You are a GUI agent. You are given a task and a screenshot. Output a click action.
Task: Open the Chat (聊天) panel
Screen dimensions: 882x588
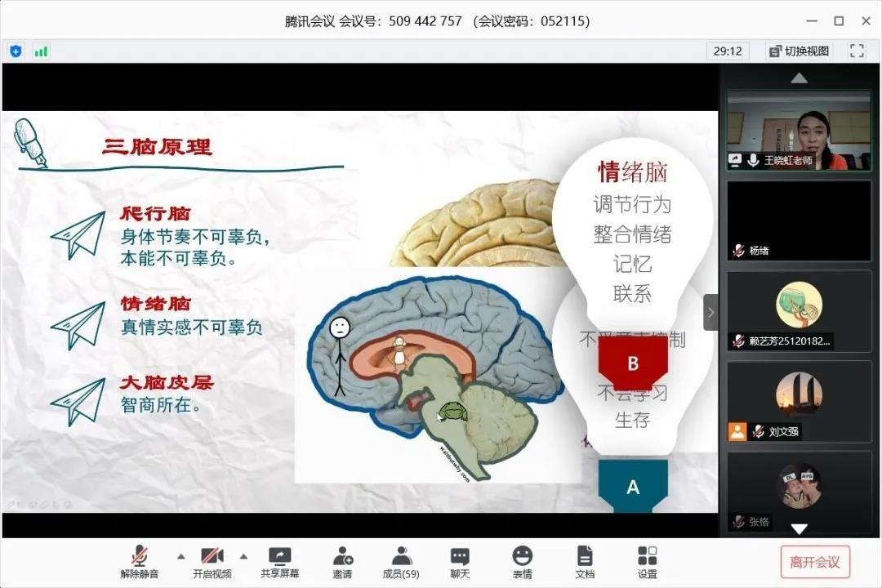point(460,562)
